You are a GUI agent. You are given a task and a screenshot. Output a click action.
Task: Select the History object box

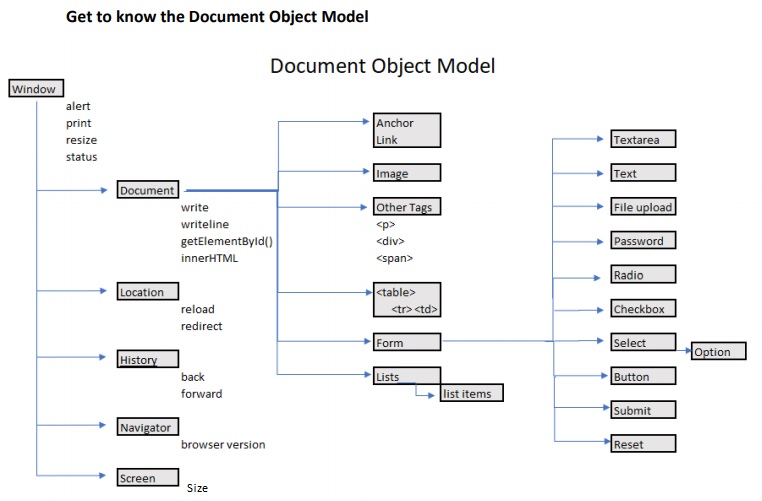point(148,360)
